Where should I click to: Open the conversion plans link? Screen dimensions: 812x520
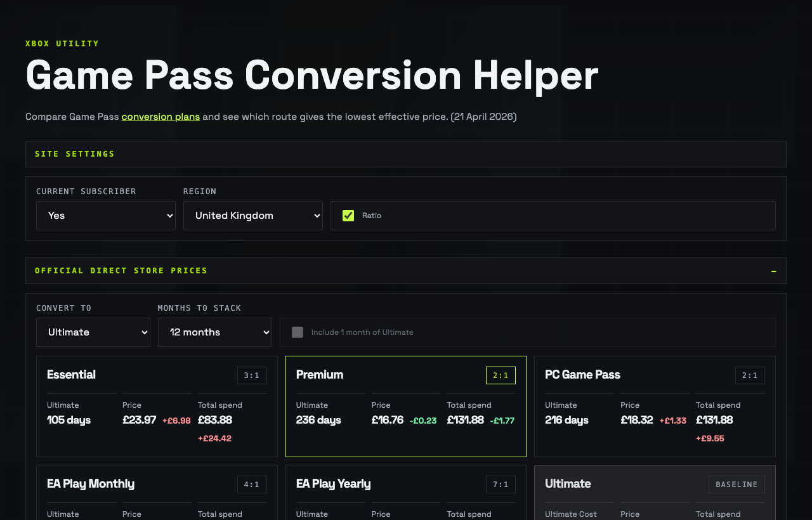(160, 117)
